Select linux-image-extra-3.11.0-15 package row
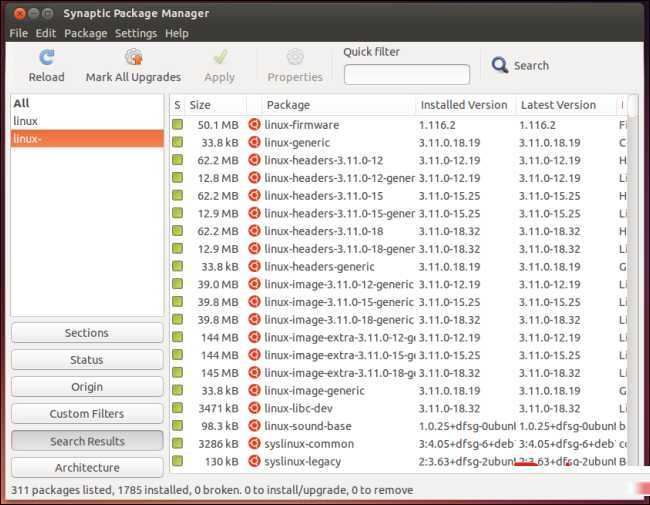Image resolution: width=650 pixels, height=505 pixels. 399,355
